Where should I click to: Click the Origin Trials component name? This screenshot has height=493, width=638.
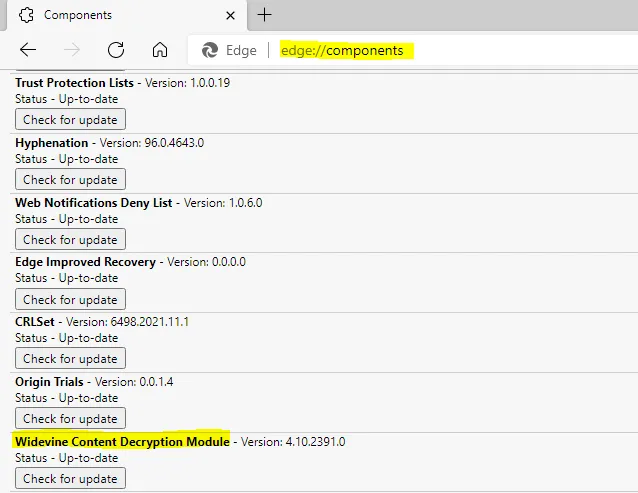point(49,382)
